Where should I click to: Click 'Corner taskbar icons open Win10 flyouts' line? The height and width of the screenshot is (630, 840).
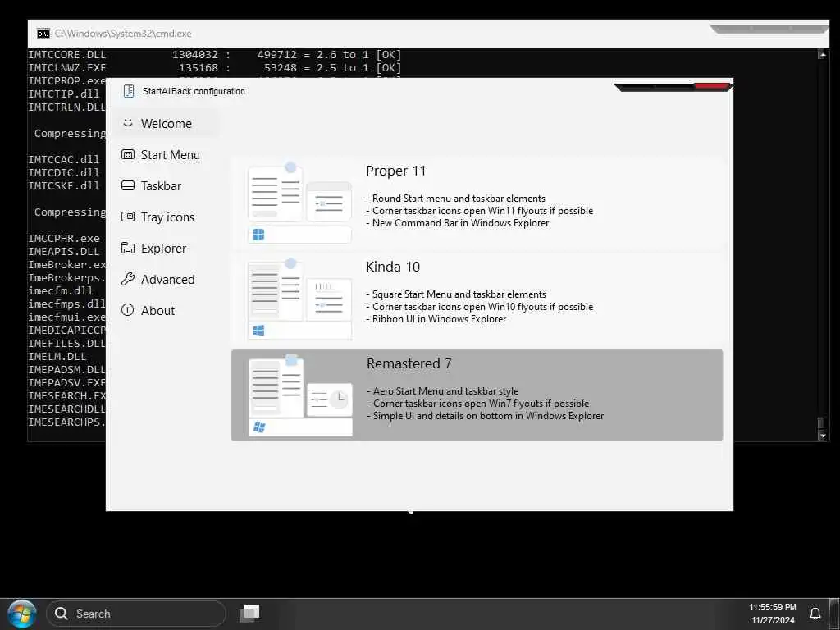[479, 307]
